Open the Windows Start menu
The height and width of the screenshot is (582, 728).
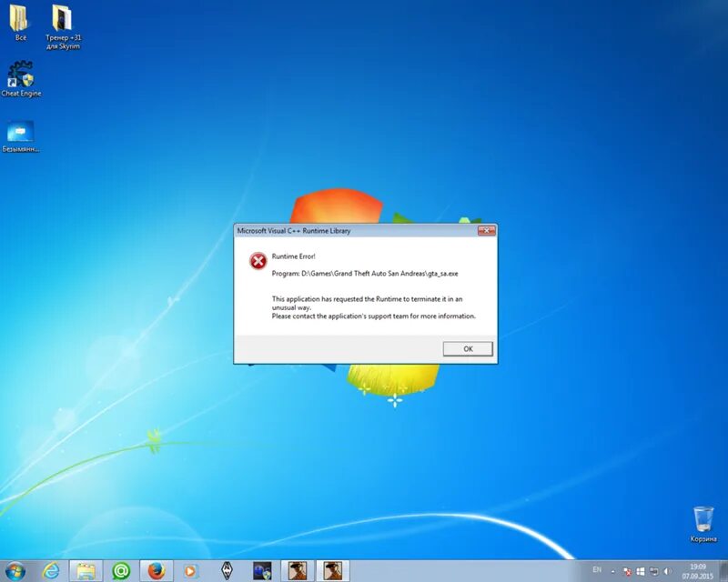pos(15,571)
